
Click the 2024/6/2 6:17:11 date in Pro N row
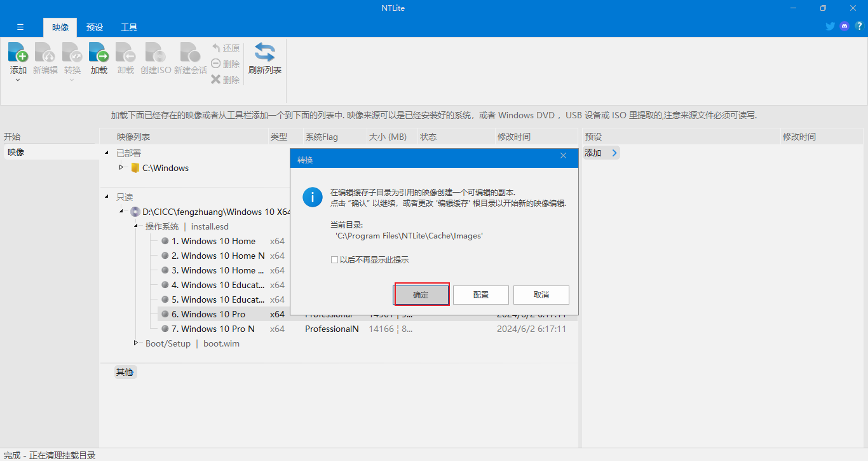click(531, 329)
